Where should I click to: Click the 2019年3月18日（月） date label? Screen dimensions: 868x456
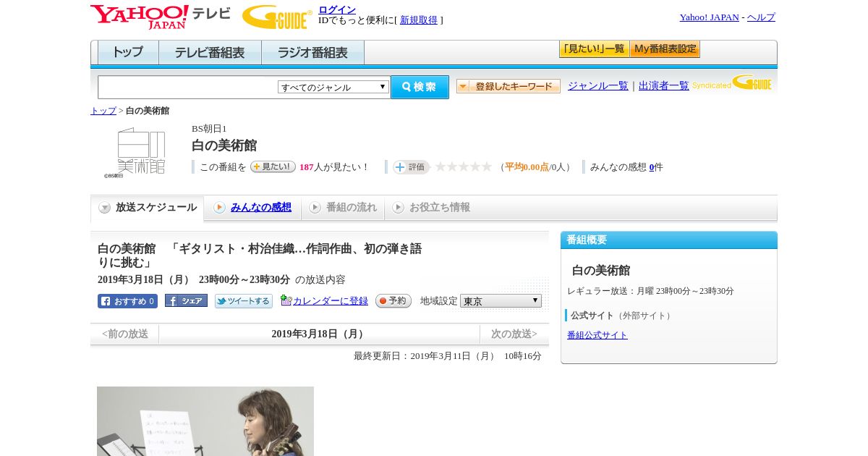click(x=319, y=334)
